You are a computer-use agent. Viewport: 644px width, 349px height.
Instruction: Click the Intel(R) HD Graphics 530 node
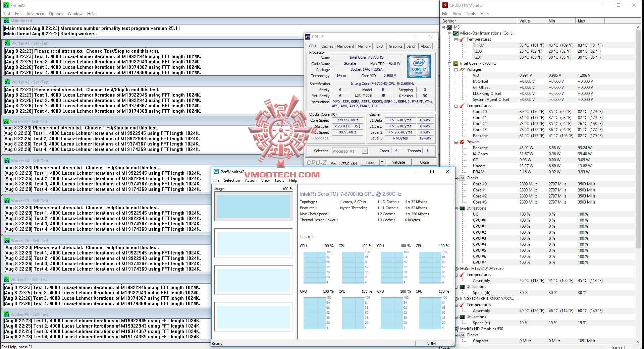click(x=481, y=329)
